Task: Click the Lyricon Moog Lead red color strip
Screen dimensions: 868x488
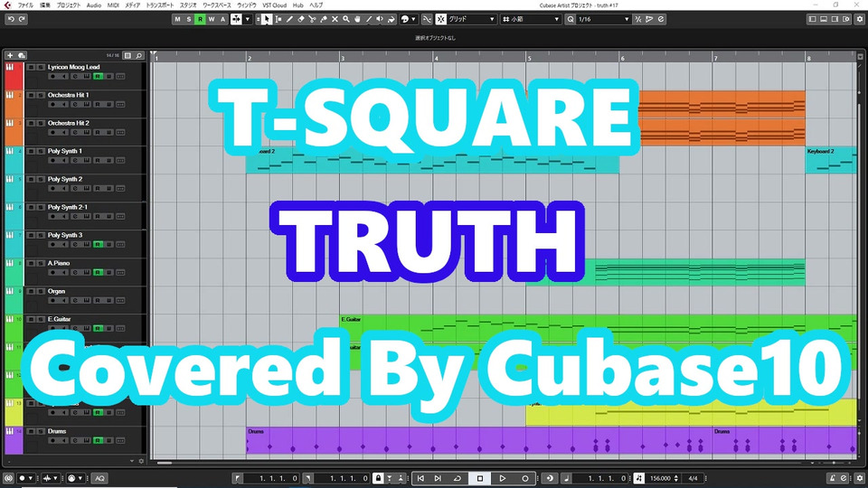Action: [x=14, y=76]
